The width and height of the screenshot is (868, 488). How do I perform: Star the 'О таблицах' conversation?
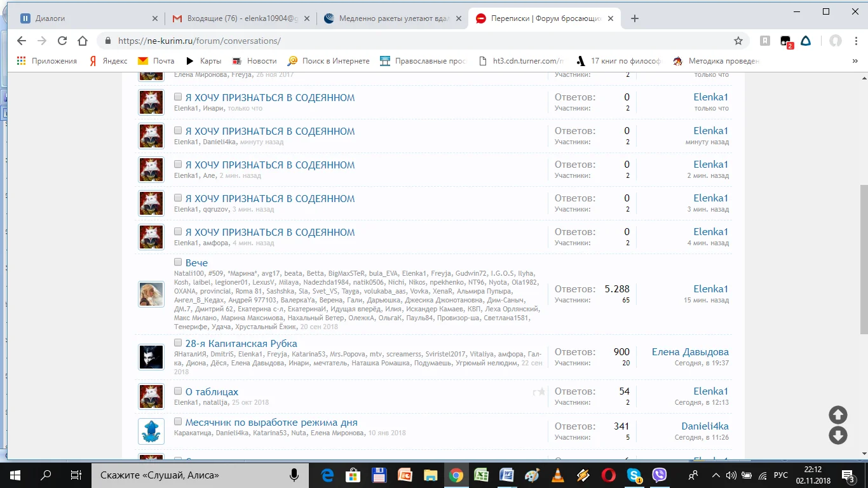[x=541, y=392]
